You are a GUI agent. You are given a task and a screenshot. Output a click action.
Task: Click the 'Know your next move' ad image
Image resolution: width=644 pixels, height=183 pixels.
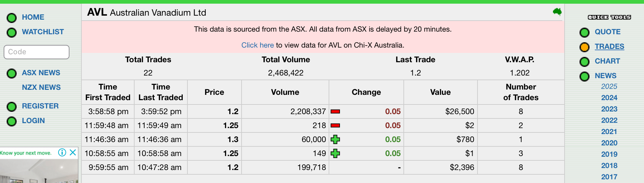[x=39, y=171]
